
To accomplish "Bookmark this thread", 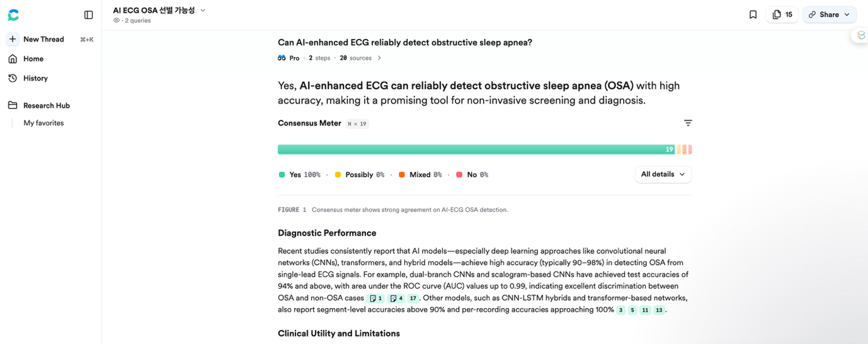I will (x=753, y=14).
